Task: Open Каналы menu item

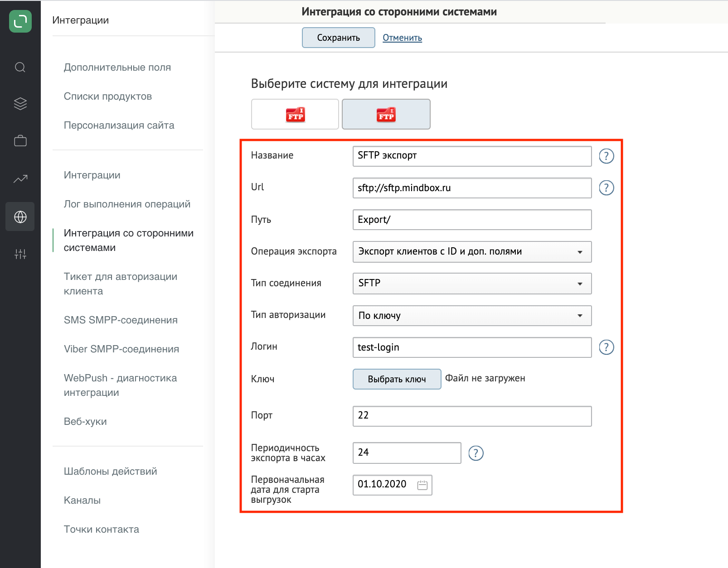Action: 82,501
